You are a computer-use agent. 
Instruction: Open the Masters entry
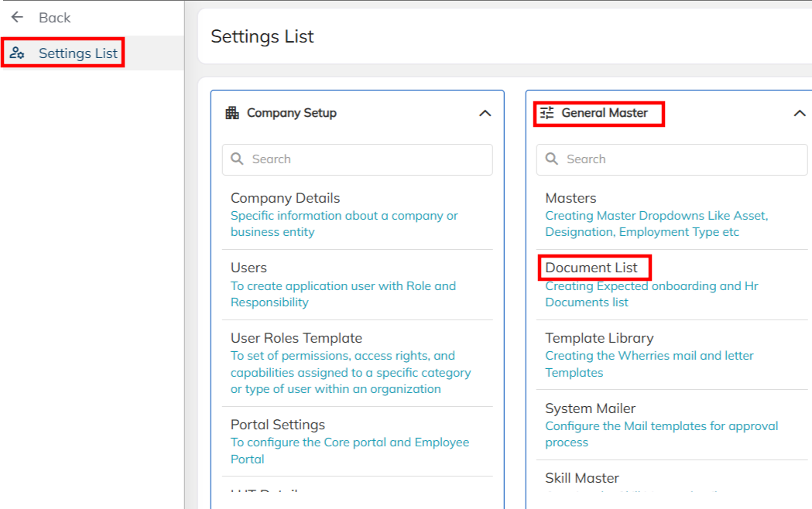click(x=570, y=198)
